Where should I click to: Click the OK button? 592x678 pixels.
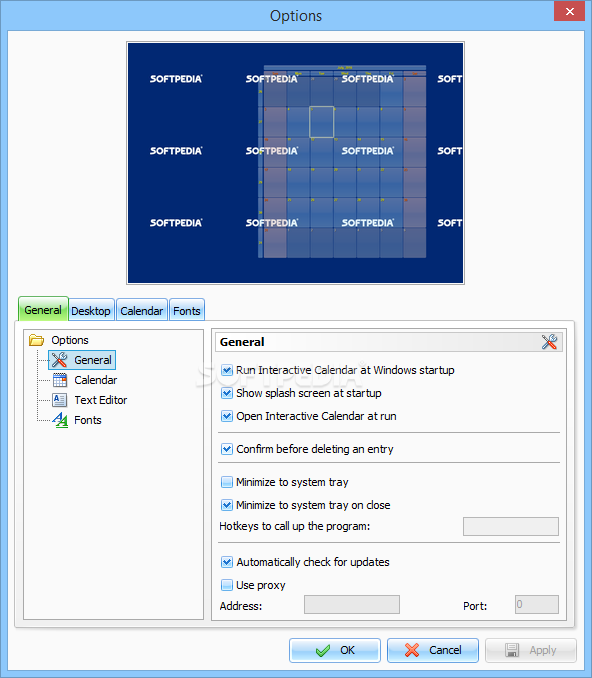335,650
